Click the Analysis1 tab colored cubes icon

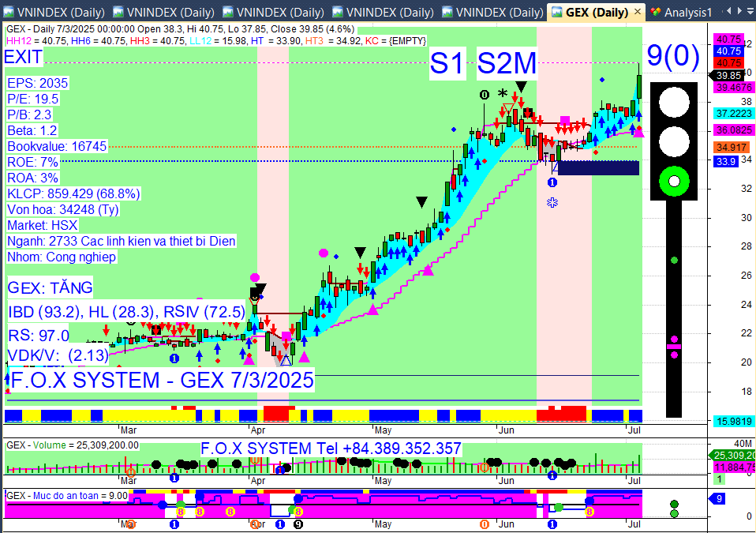coord(655,12)
